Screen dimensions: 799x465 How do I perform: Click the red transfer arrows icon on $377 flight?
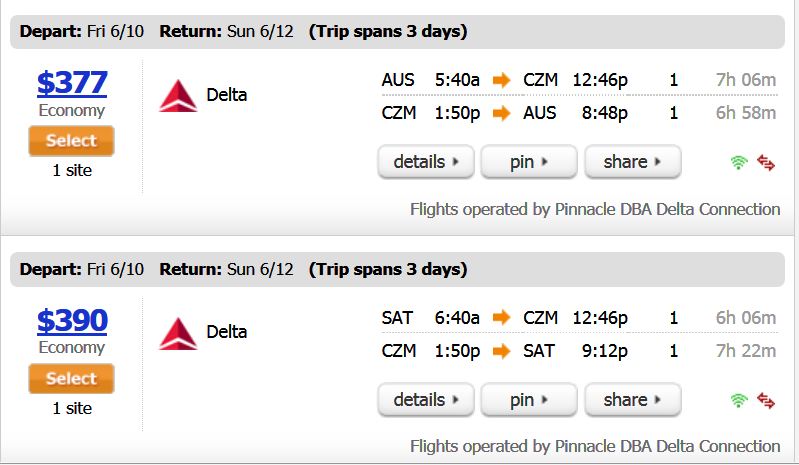click(766, 162)
